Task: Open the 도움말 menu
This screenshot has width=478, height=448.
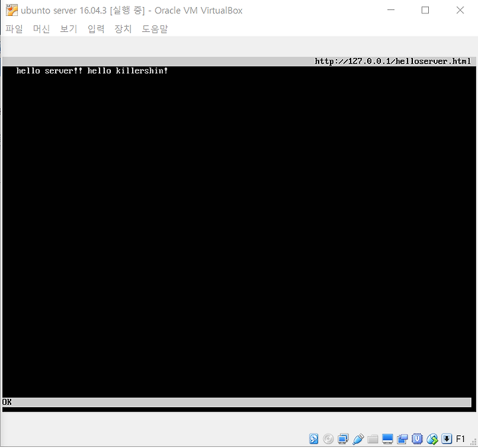Action: (155, 29)
